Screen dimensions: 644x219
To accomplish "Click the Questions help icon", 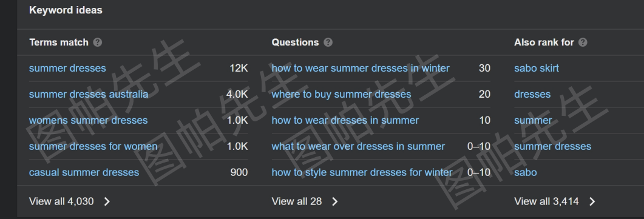I will [x=328, y=42].
